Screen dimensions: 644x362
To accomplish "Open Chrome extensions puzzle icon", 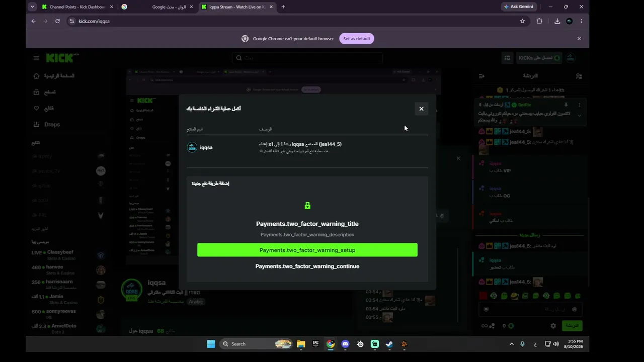I will 539,21.
